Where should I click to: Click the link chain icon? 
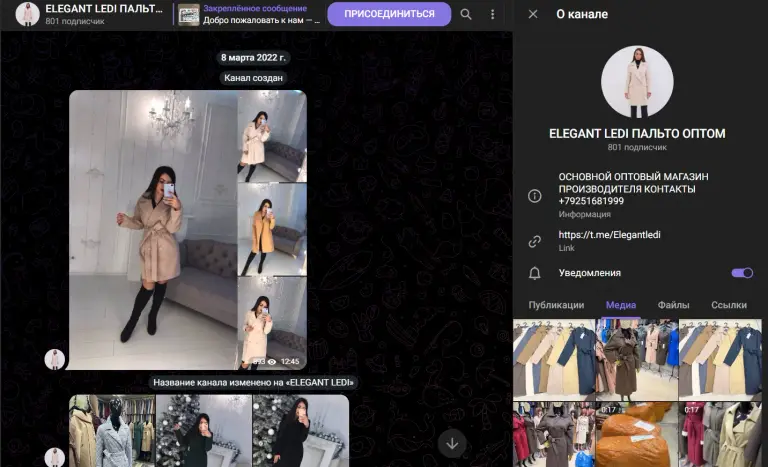point(534,242)
